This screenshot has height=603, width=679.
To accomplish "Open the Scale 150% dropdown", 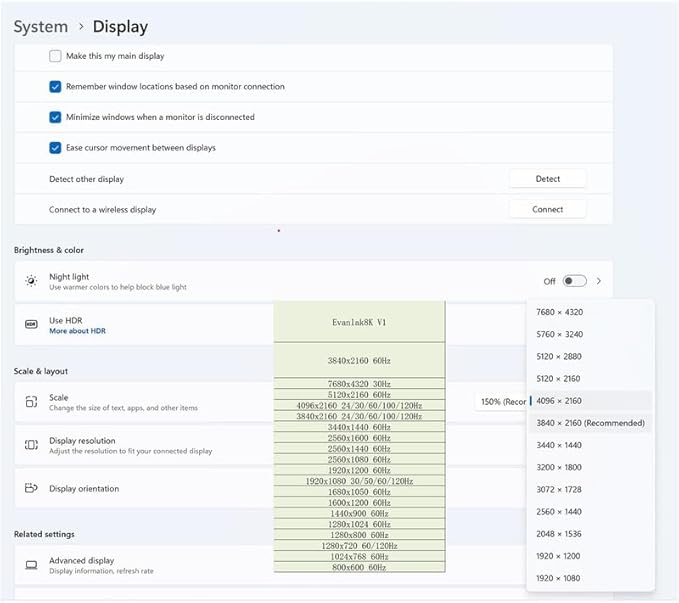I will tap(502, 402).
